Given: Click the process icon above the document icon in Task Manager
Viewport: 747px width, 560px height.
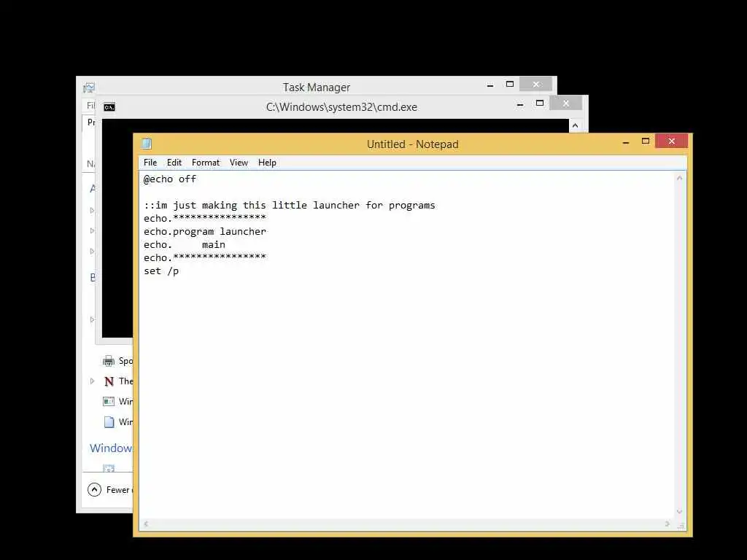Looking at the screenshot, I should click(x=109, y=402).
